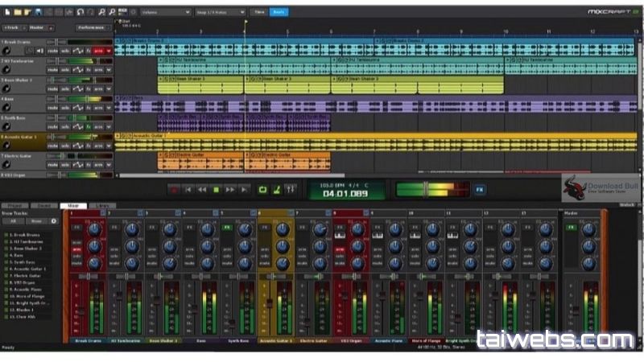644x362 pixels.
Task: Click the Undo arrow in toolbar
Action: tap(80, 12)
